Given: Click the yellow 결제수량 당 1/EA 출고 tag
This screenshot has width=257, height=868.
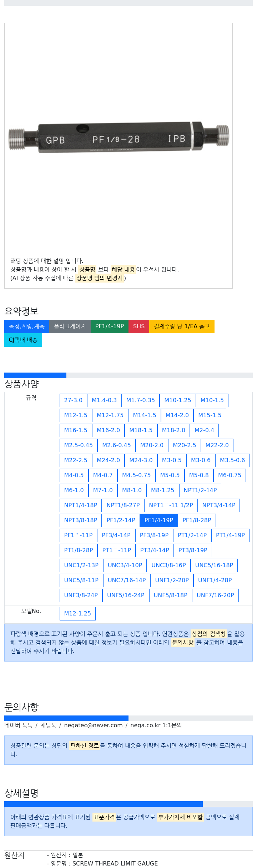Looking at the screenshot, I should pos(182,326).
